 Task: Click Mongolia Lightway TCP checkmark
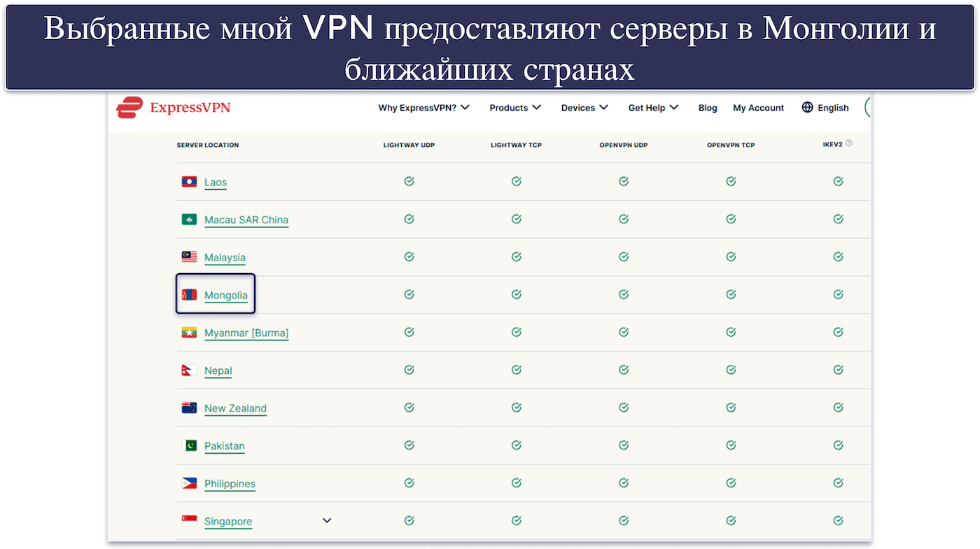coord(516,295)
